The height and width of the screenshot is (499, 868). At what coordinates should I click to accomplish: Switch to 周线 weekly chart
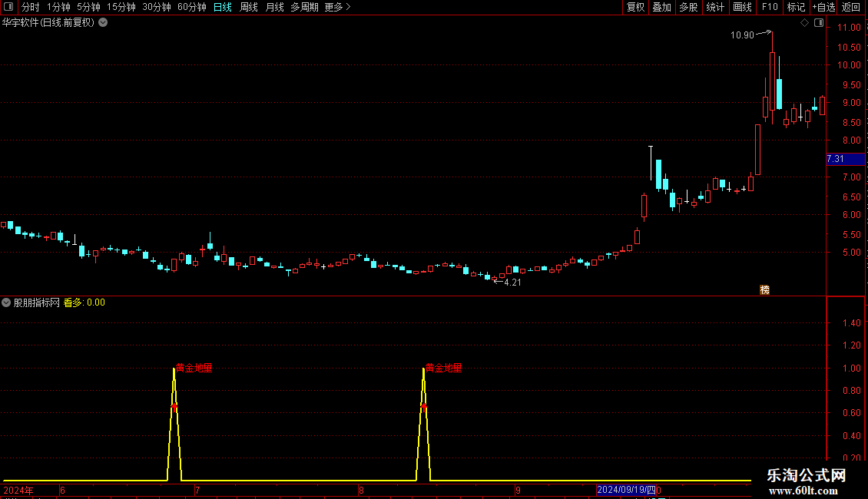tap(249, 7)
